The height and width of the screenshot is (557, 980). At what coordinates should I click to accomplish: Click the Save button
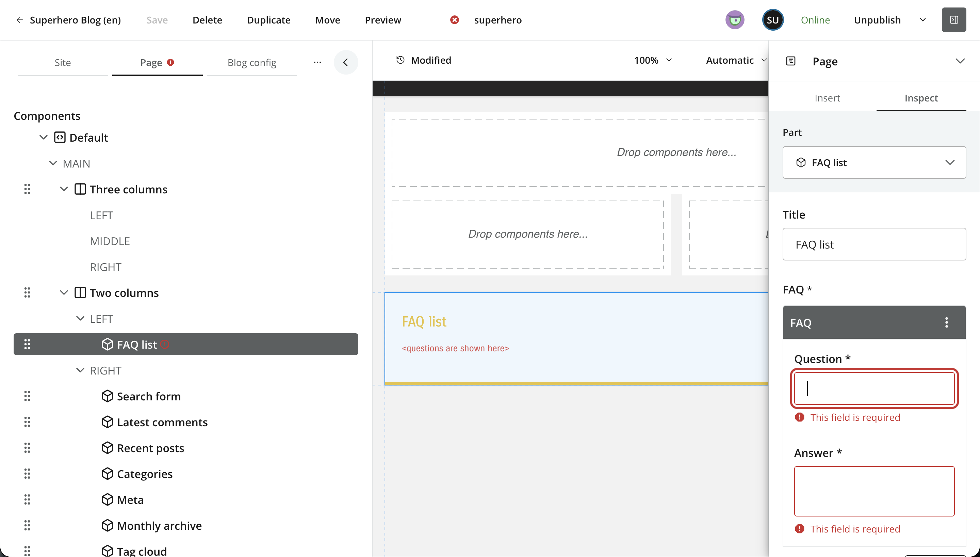tap(157, 20)
